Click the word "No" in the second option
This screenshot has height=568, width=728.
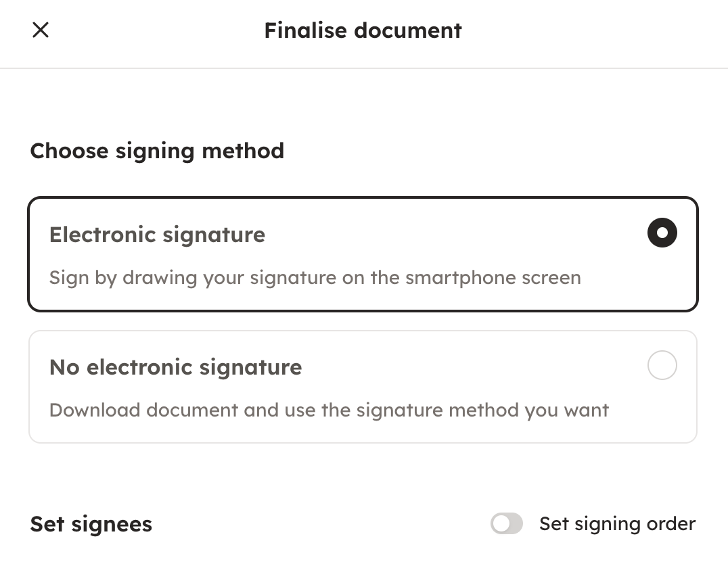(x=65, y=367)
